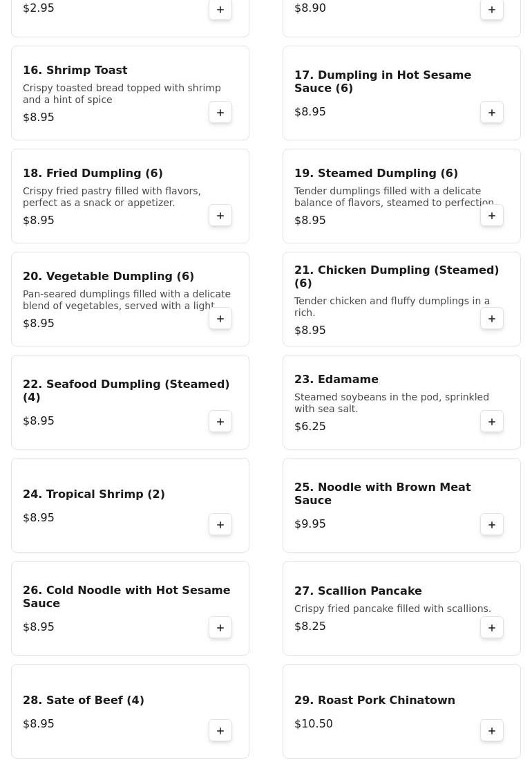This screenshot has width=532, height=760.
Task: Add Noodle with Brown Meat Sauce
Action: point(492,525)
